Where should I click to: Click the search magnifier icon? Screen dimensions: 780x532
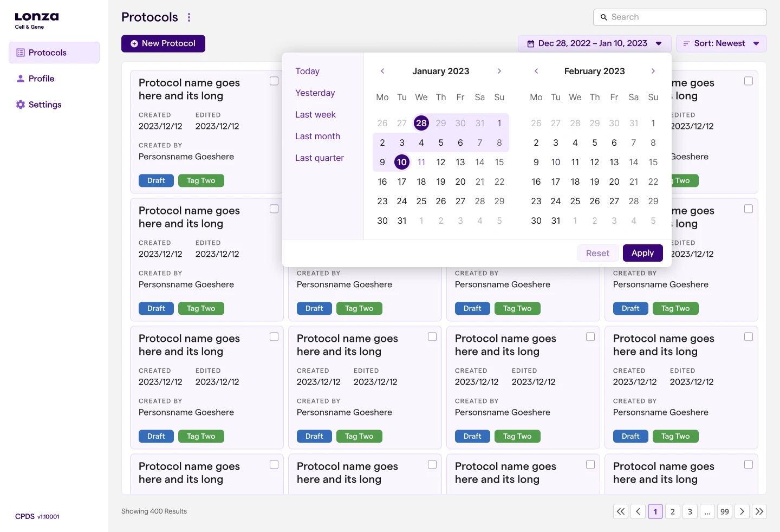[x=604, y=17]
